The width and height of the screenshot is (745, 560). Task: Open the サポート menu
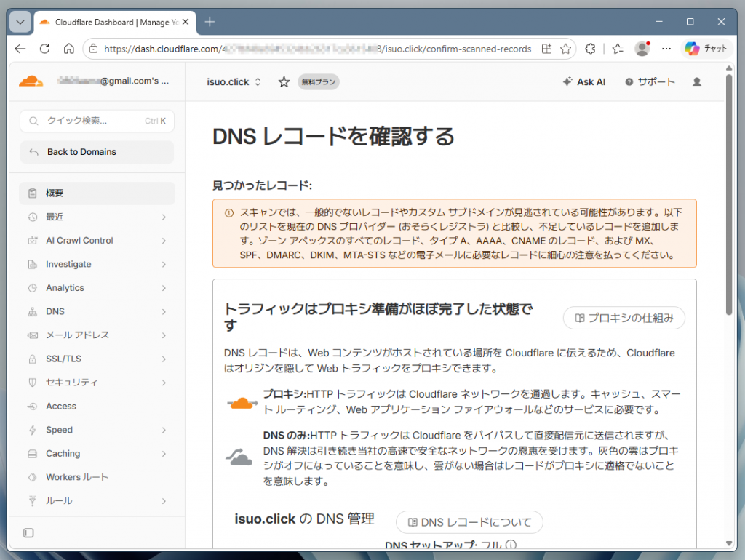point(650,81)
